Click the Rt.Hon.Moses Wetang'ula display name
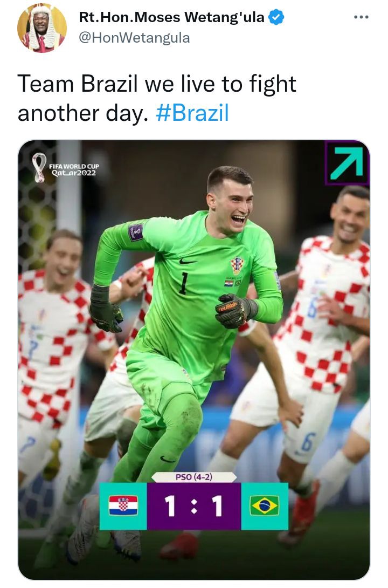The image size is (388, 588). 172,17
